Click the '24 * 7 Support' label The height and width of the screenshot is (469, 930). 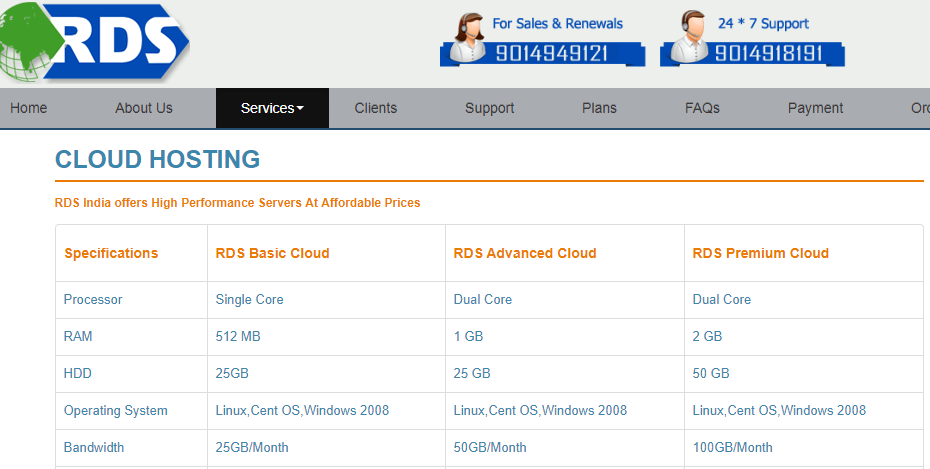763,24
